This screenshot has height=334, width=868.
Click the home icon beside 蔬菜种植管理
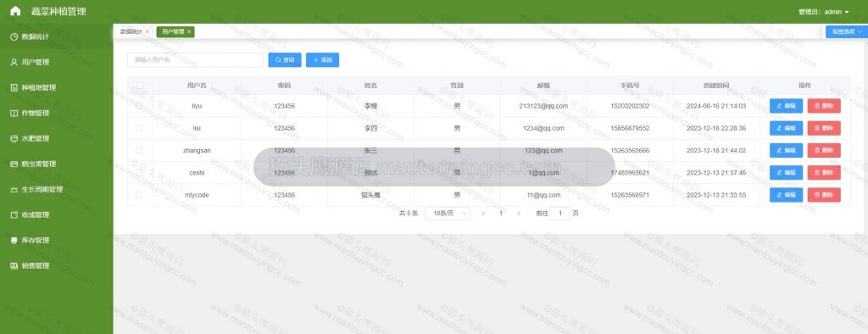click(x=15, y=11)
